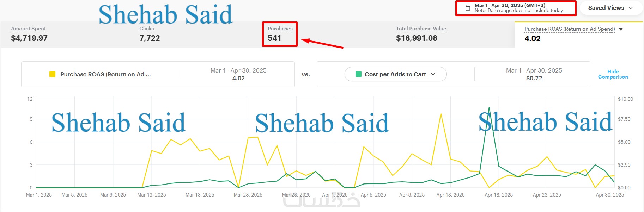Click the $18,991.08 total purchase value
644x212 pixels.
417,38
